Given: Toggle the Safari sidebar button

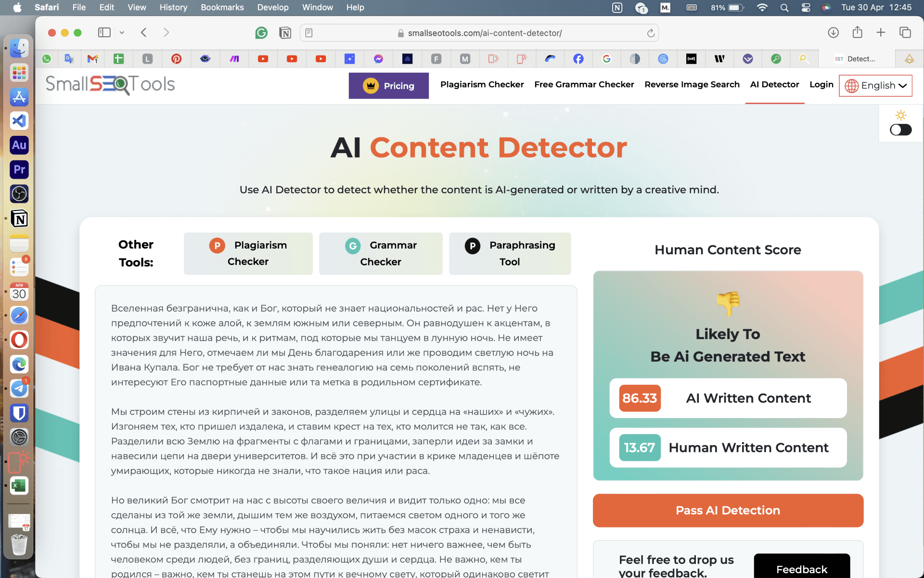Looking at the screenshot, I should point(104,32).
